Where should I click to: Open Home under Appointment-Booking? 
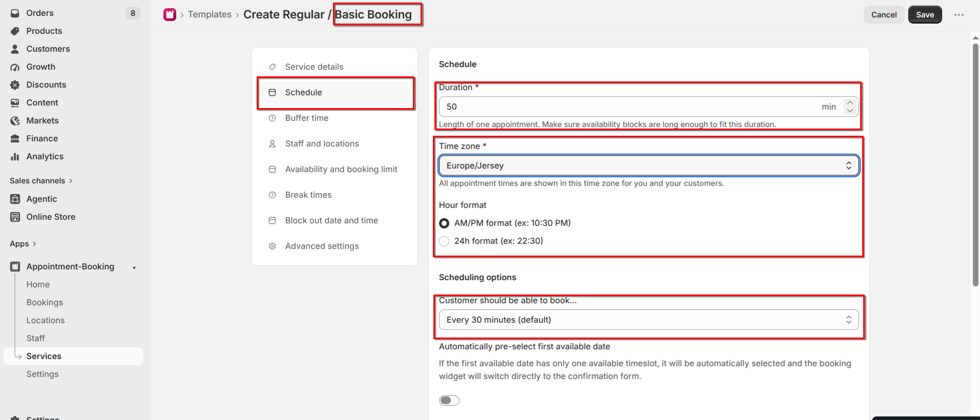point(38,284)
